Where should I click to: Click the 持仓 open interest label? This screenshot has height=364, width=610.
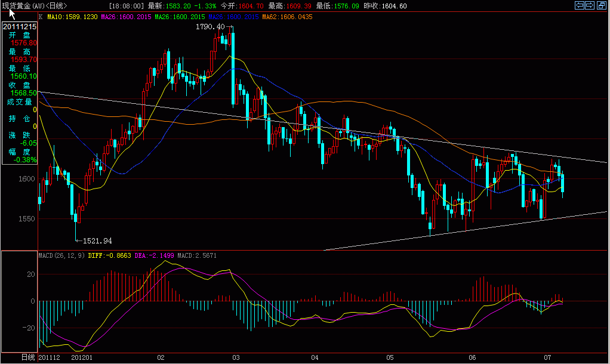[20, 119]
